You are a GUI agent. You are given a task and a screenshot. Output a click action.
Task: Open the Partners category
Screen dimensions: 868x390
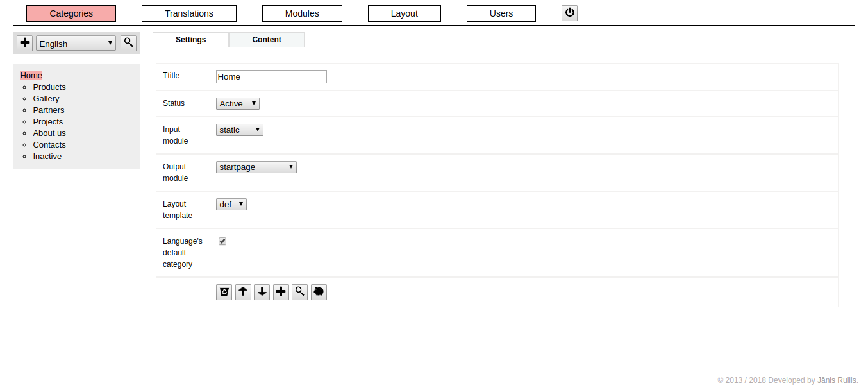click(x=49, y=110)
